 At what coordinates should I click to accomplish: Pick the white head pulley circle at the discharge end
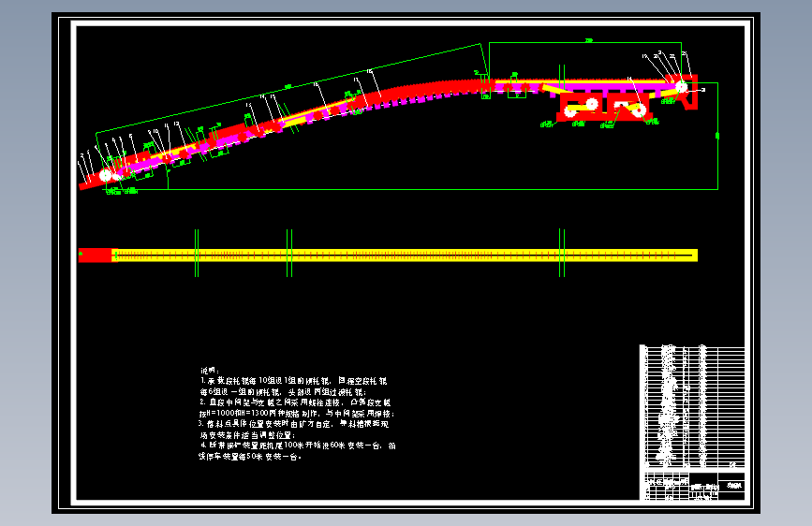[x=681, y=86]
